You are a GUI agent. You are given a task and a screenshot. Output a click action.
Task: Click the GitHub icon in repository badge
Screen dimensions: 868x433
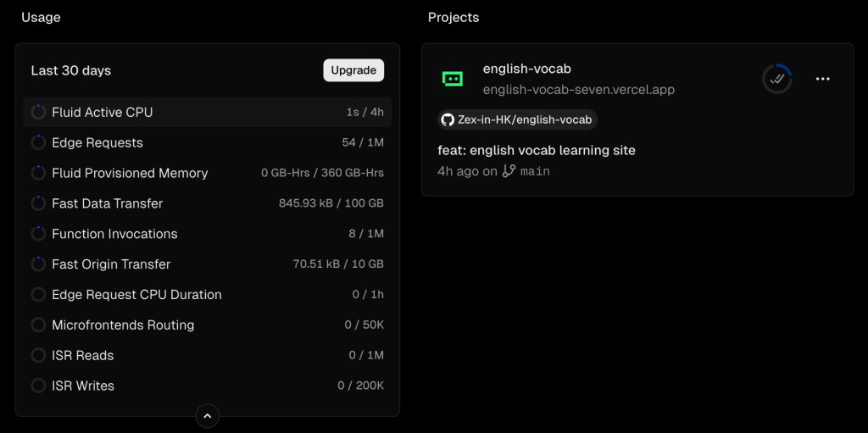[x=448, y=119]
